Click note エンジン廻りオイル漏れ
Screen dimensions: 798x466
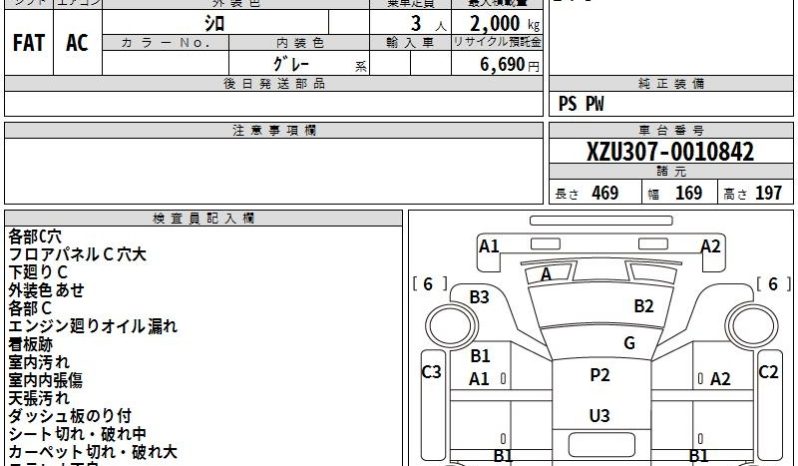tap(93, 326)
